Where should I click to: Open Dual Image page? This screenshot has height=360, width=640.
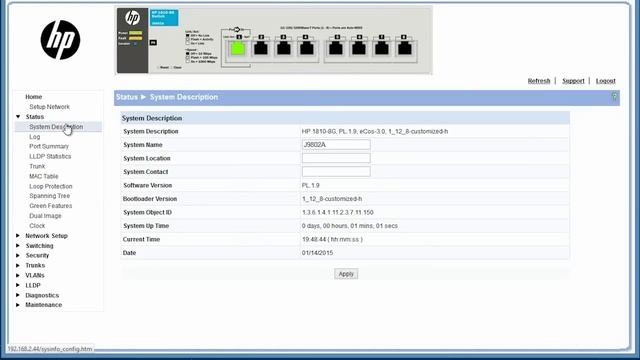(45, 216)
